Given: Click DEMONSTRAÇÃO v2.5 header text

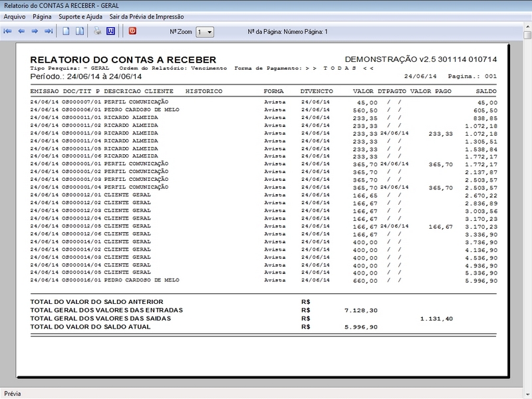Looking at the screenshot, I should [x=421, y=59].
